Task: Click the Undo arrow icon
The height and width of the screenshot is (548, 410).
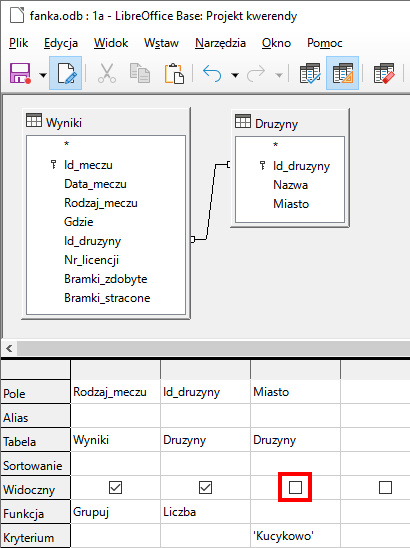Action: pyautogui.click(x=212, y=74)
